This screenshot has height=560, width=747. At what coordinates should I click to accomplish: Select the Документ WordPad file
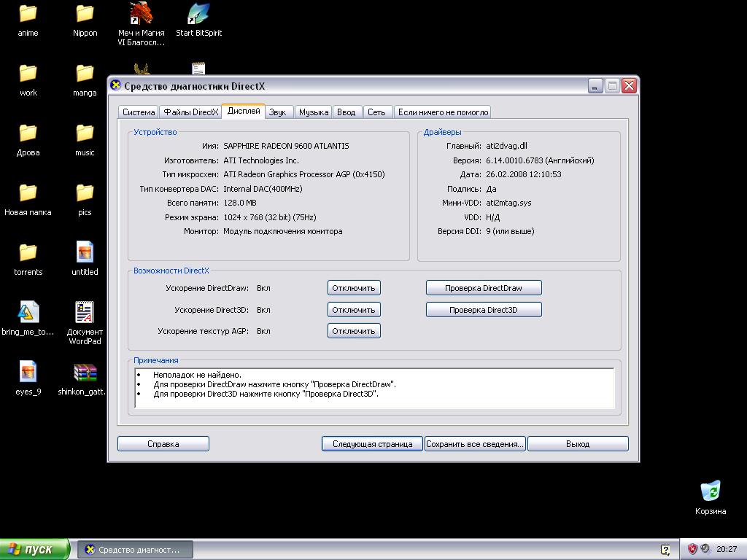tap(85, 323)
